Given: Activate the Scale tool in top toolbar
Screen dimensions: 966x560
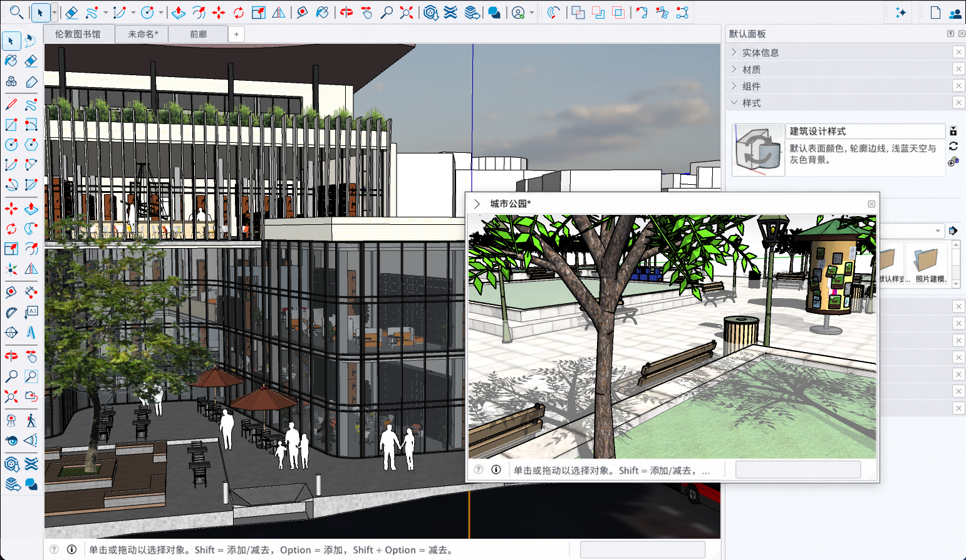Looking at the screenshot, I should point(259,12).
